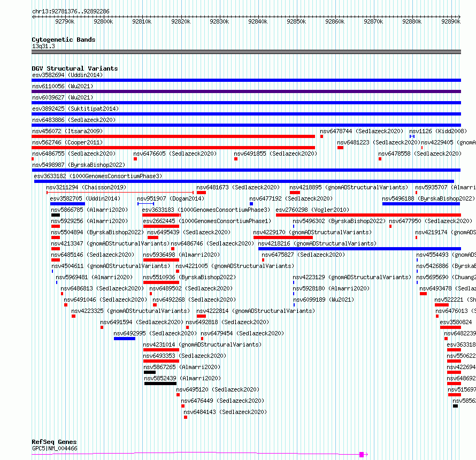476x460 pixels.
Task: Open esv3633183 (1000GenomesConsortiumPhase3) label
Action: 206,210
